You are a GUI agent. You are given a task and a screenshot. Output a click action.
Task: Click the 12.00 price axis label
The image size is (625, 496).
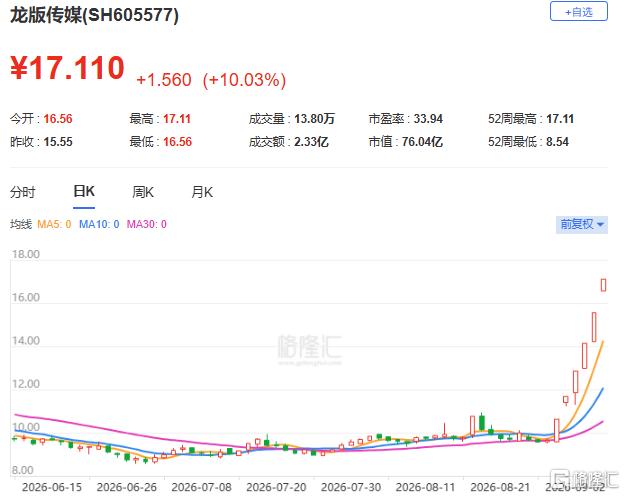coord(26,384)
